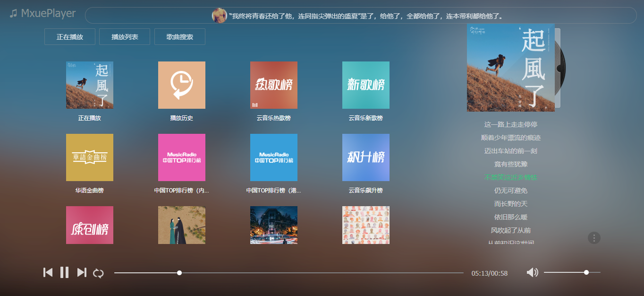
Task: Toggle the loop playback mode icon
Action: pos(98,273)
